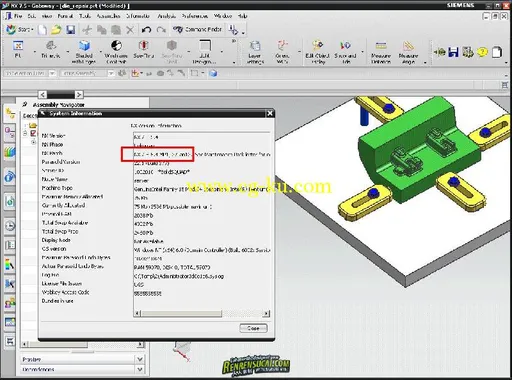Open the History clock tab in resource bar
The height and width of the screenshot is (380, 512).
(10, 226)
